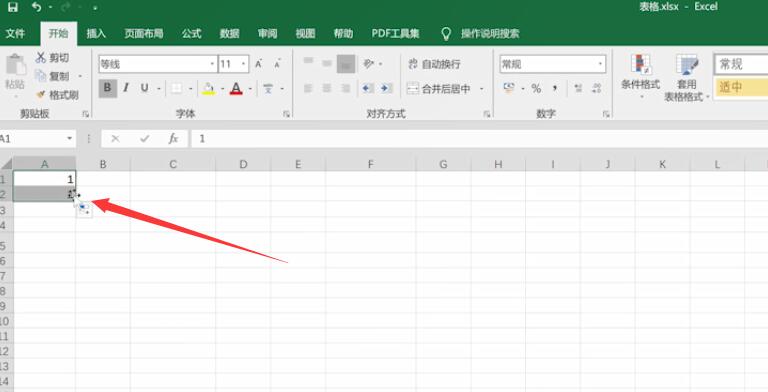Switch to the 审阅 ribbon tab
This screenshot has width=768, height=392.
click(267, 33)
